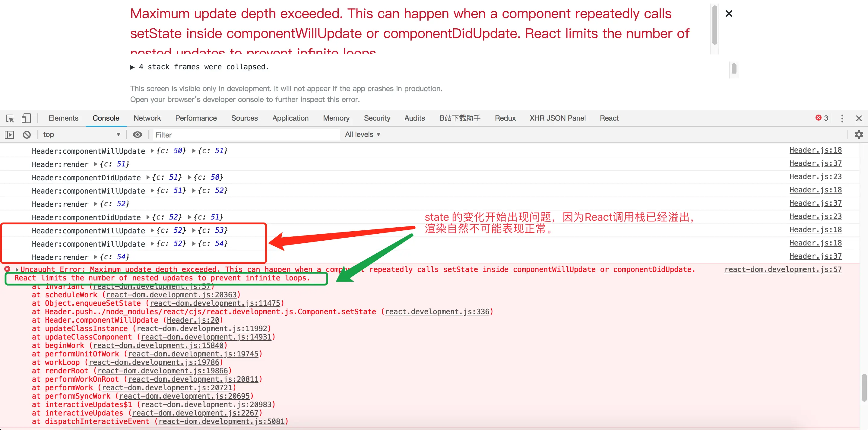
Task: Click the inspect element picker icon
Action: tap(10, 118)
